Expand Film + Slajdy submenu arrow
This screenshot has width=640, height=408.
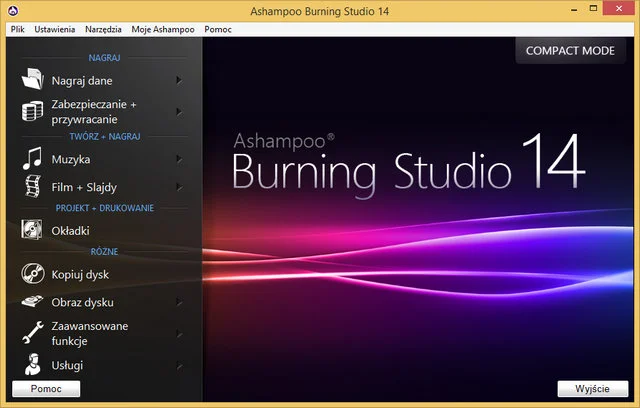(x=179, y=187)
